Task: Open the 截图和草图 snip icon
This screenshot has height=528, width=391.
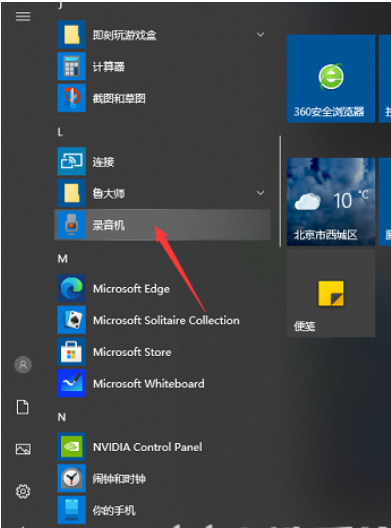Action: [71, 98]
